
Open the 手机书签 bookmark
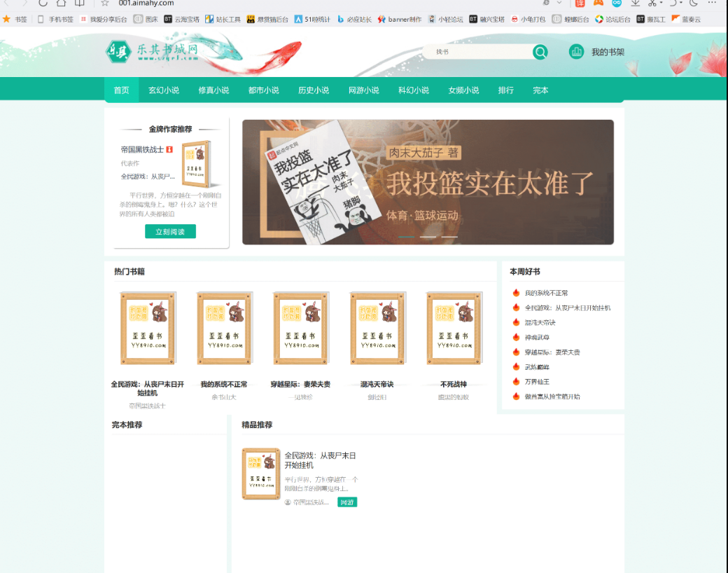tap(55, 19)
